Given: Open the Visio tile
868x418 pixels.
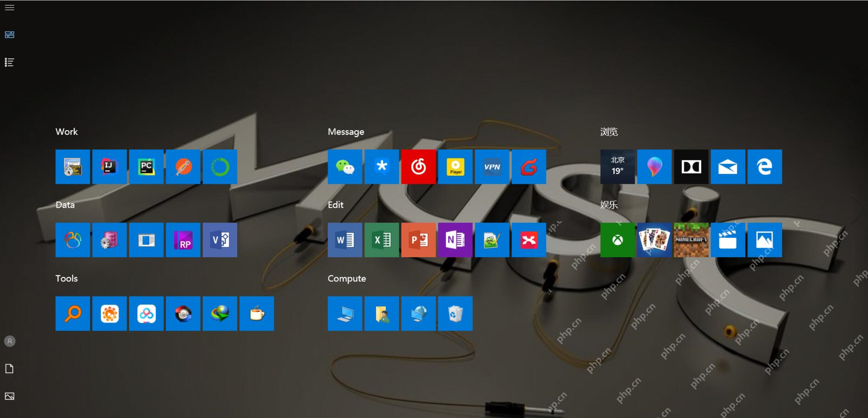Looking at the screenshot, I should [220, 240].
